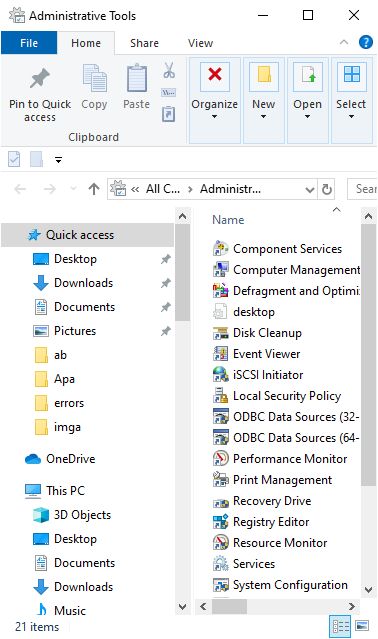Viewport: 378px width, 639px height.
Task: Switch to details view in status bar
Action: tap(340, 626)
